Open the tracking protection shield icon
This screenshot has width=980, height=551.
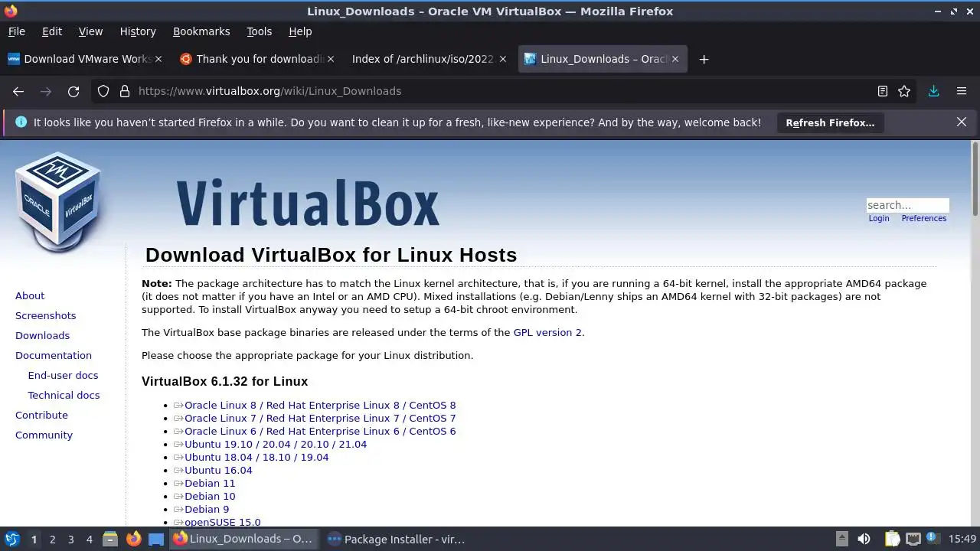point(103,91)
